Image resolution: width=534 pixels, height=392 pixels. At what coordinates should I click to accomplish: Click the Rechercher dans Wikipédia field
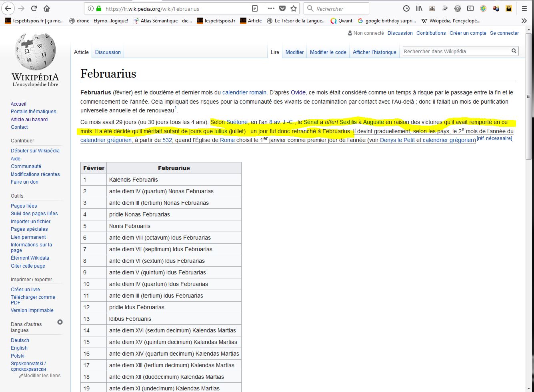point(456,51)
